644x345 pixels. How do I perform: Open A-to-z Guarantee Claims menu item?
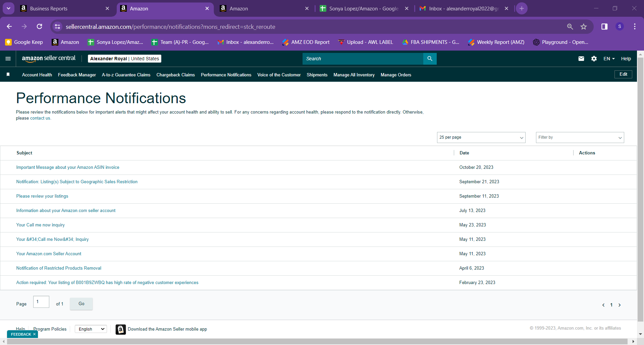[126, 75]
